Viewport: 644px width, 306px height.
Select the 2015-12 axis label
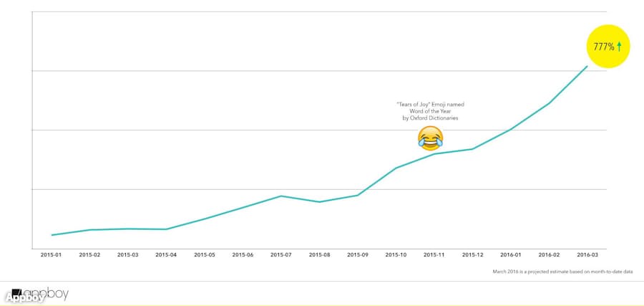click(473, 254)
